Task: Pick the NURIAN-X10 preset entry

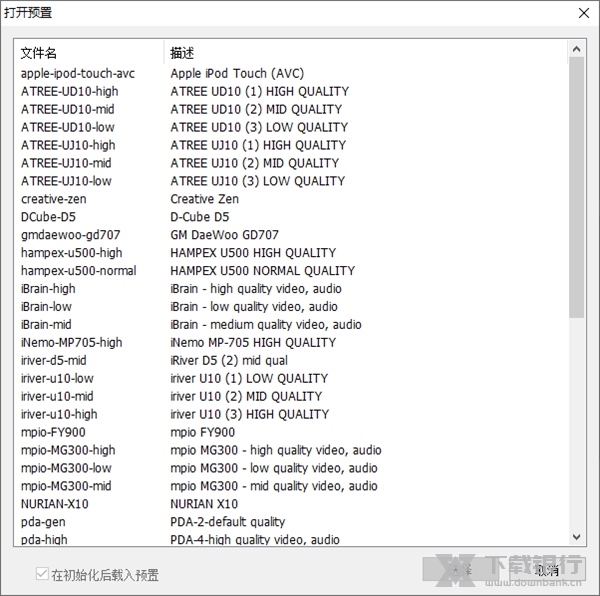Action: tap(54, 504)
